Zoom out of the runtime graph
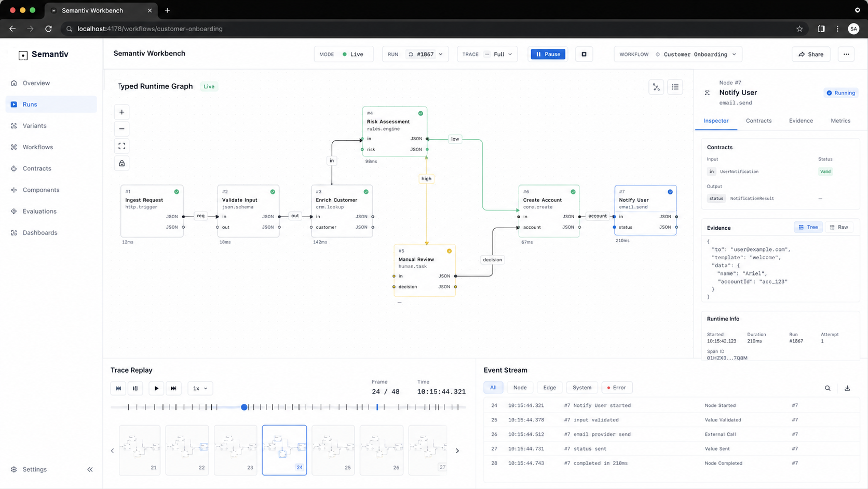This screenshot has width=868, height=489. click(x=121, y=129)
